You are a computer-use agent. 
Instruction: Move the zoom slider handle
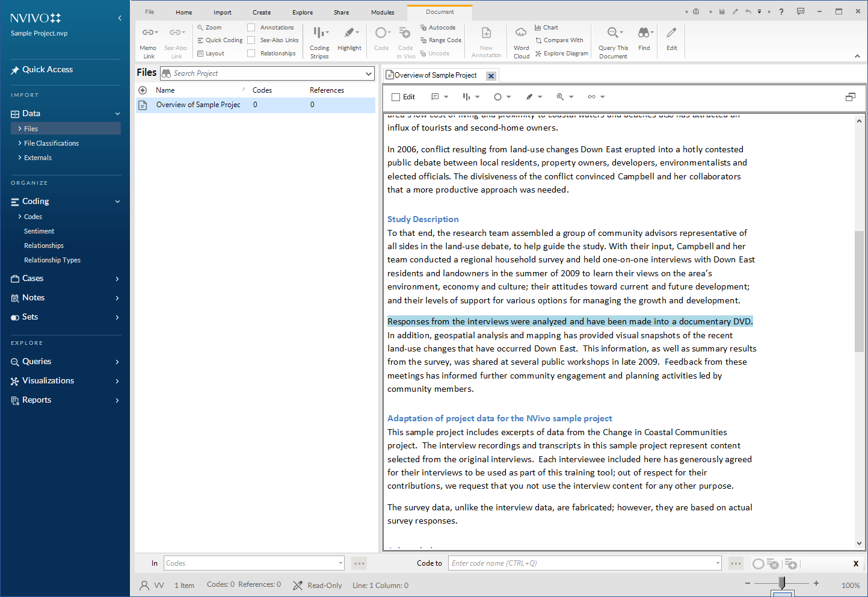tap(782, 583)
